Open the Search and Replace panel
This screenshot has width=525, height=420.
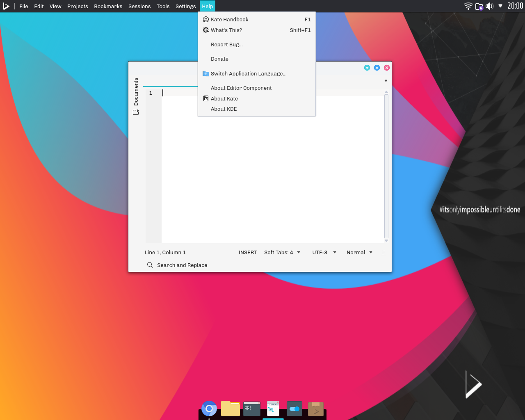pos(177,265)
